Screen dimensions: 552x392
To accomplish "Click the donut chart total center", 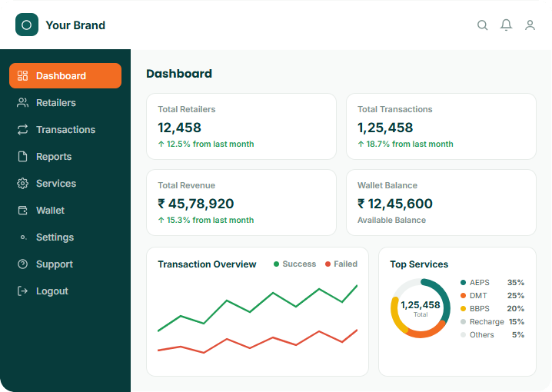I will [x=421, y=308].
